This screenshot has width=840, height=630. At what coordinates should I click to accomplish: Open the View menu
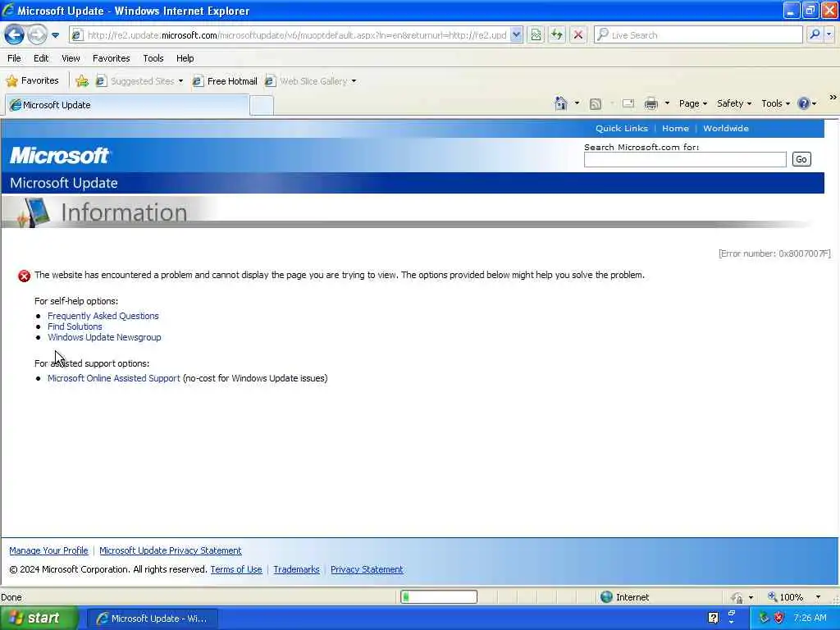click(71, 58)
